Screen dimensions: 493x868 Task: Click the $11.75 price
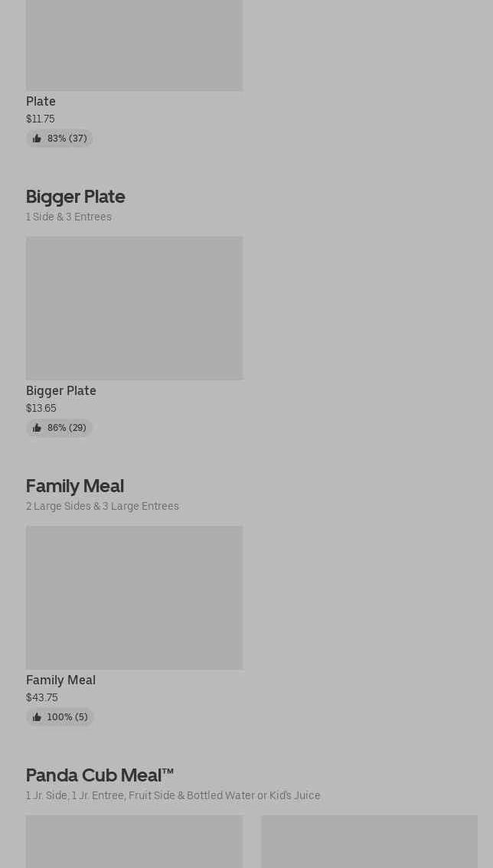pos(40,119)
